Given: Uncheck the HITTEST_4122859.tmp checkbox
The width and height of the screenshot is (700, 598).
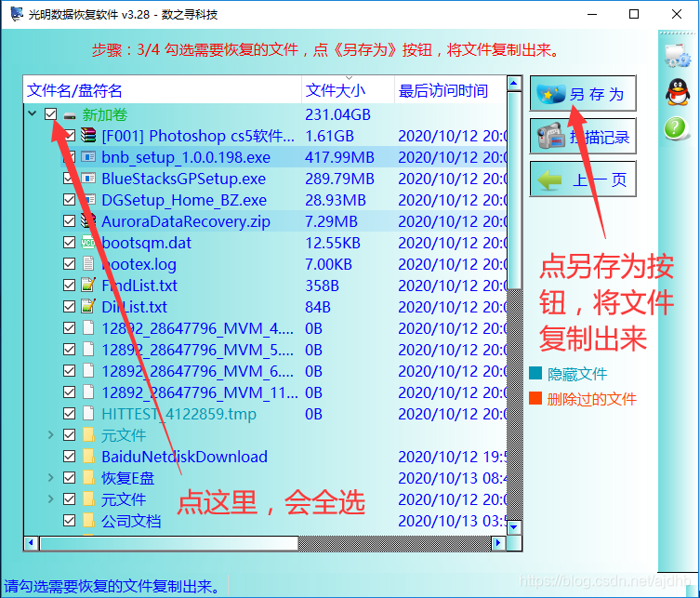Looking at the screenshot, I should (x=69, y=414).
